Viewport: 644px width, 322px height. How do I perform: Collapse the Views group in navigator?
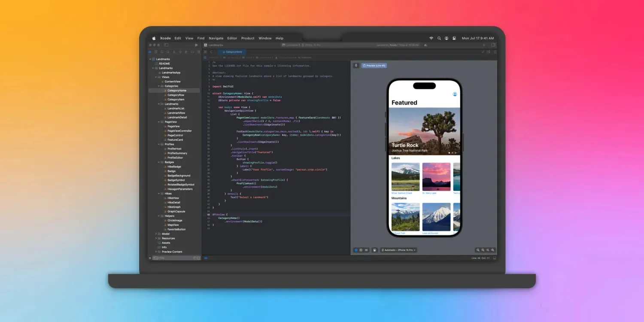click(x=155, y=77)
